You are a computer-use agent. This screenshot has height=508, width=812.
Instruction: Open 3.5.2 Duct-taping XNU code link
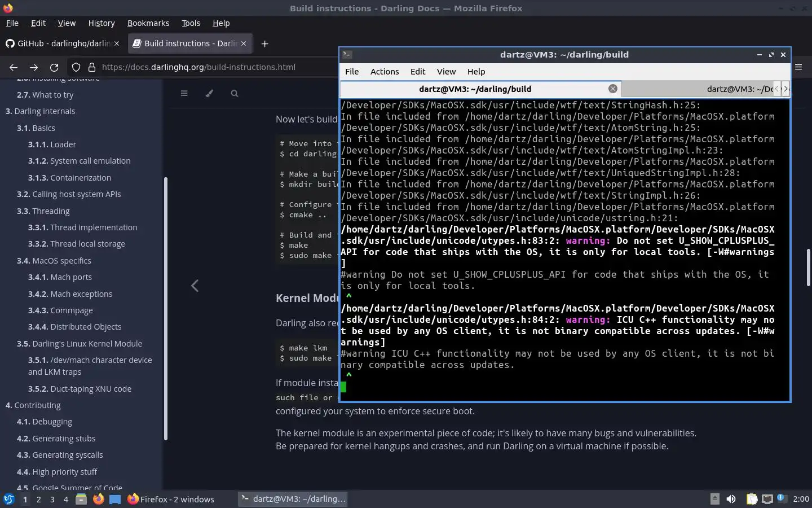[x=80, y=389]
